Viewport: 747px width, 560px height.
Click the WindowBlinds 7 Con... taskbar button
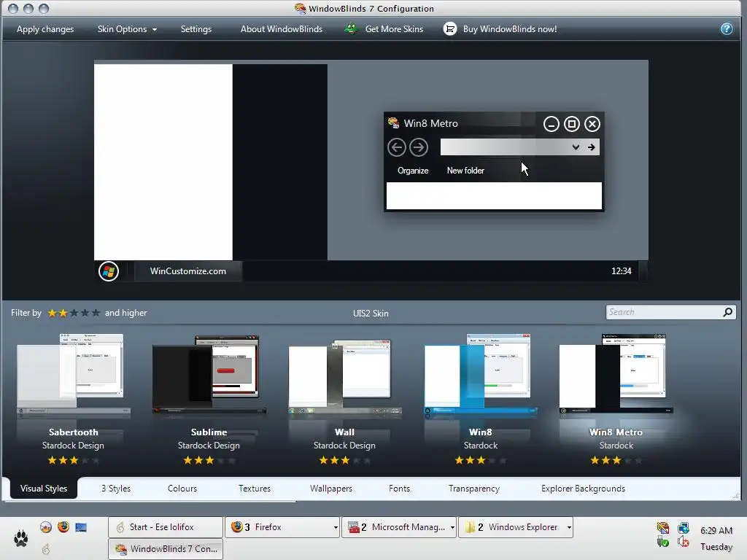[x=166, y=548]
